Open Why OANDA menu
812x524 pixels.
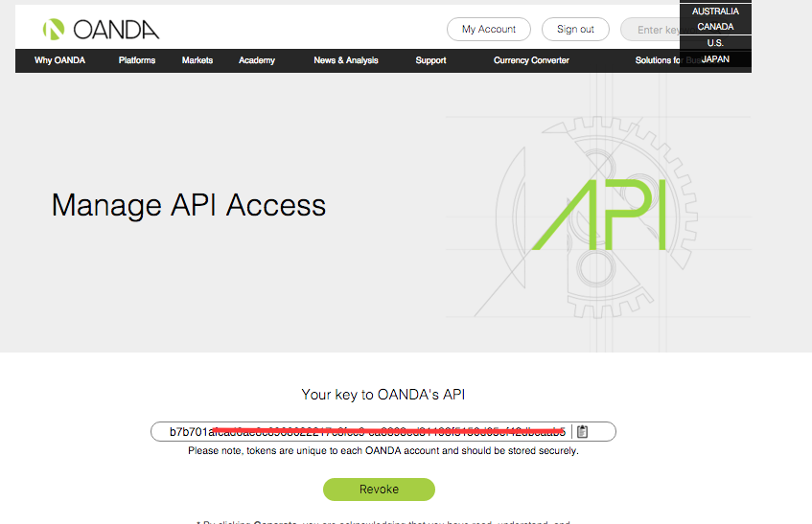[x=60, y=60]
